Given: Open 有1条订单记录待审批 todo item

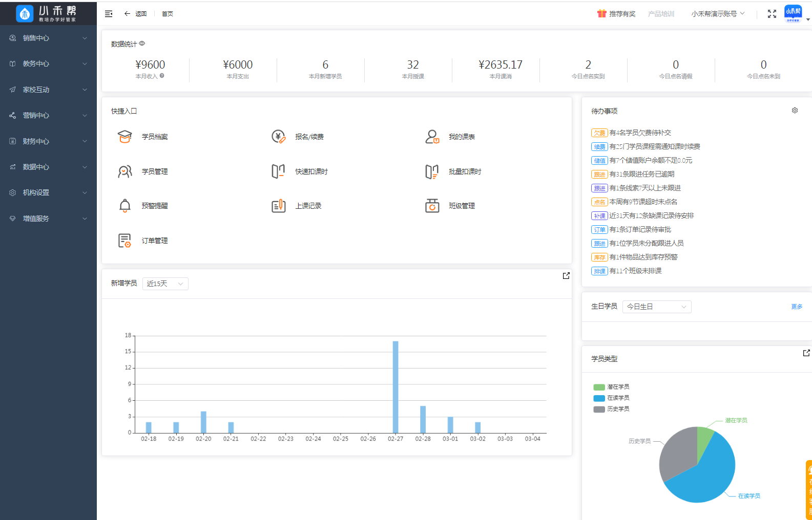Looking at the screenshot, I should pos(632,229).
